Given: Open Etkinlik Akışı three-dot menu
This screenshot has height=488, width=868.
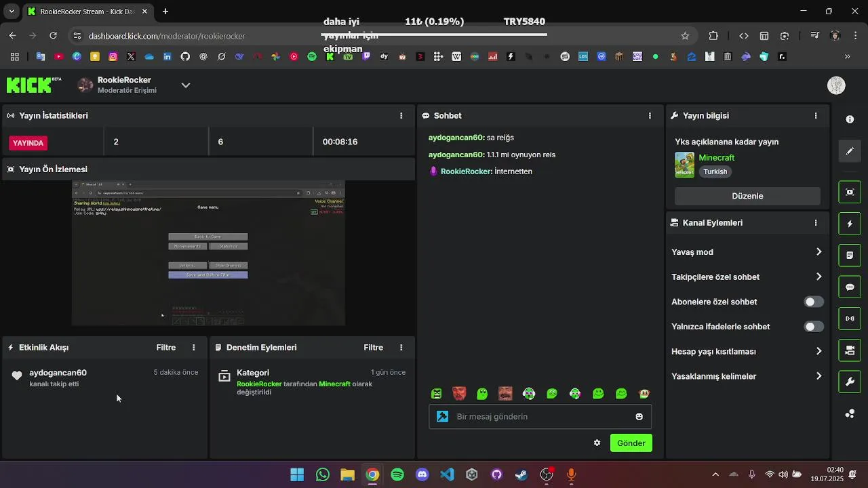Looking at the screenshot, I should 194,348.
